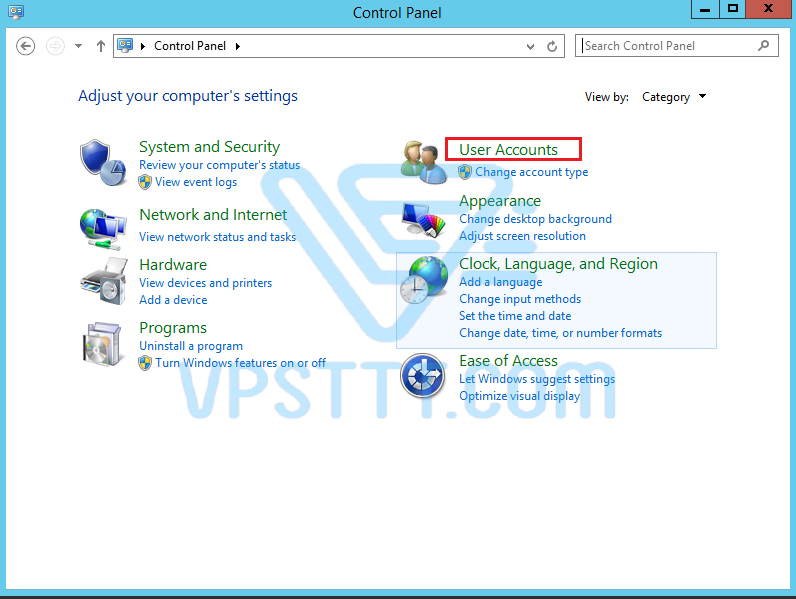Click Add a device link
Image resolution: width=796 pixels, height=599 pixels.
click(x=173, y=300)
